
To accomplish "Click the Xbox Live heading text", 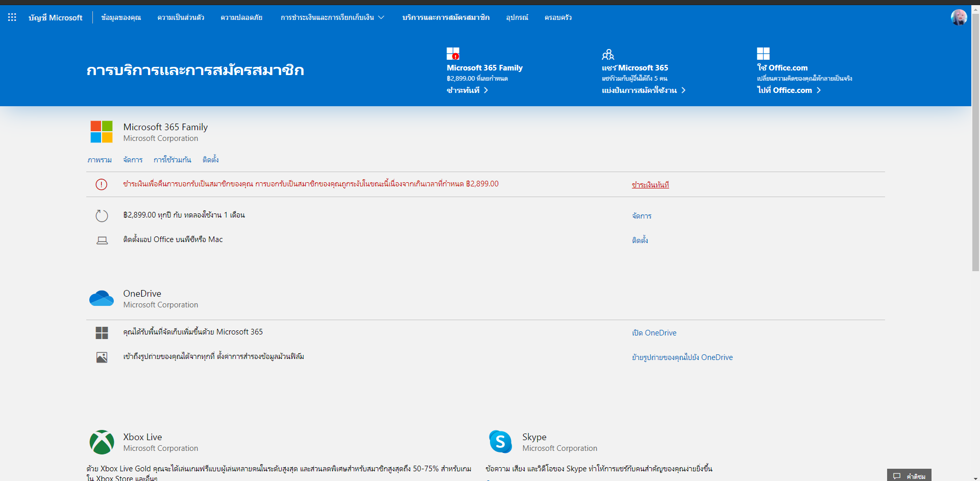I will point(142,437).
